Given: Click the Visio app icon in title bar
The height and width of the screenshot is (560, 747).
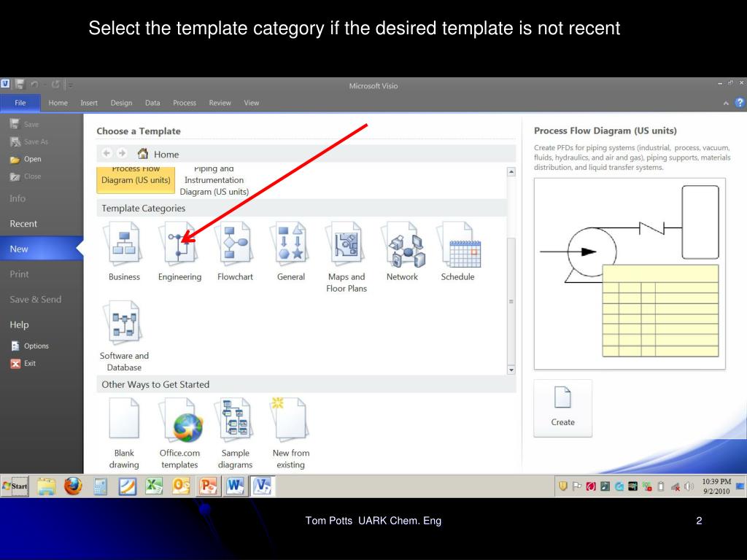Looking at the screenshot, I should [x=5, y=84].
